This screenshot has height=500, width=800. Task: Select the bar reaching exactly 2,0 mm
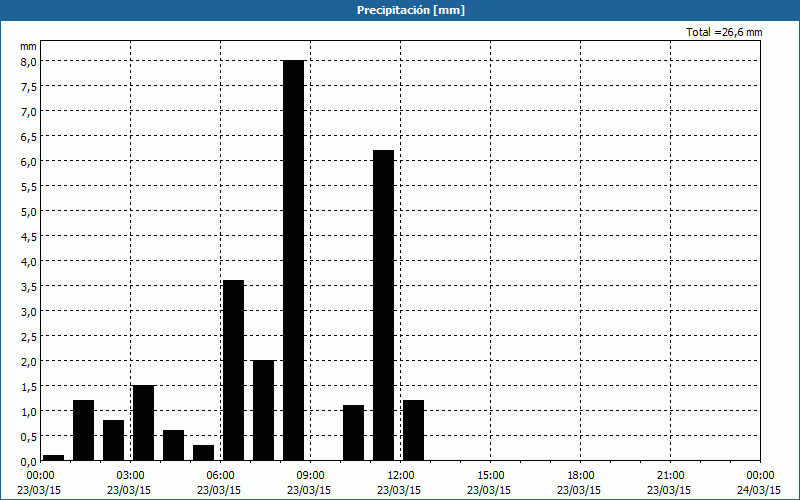tap(264, 410)
